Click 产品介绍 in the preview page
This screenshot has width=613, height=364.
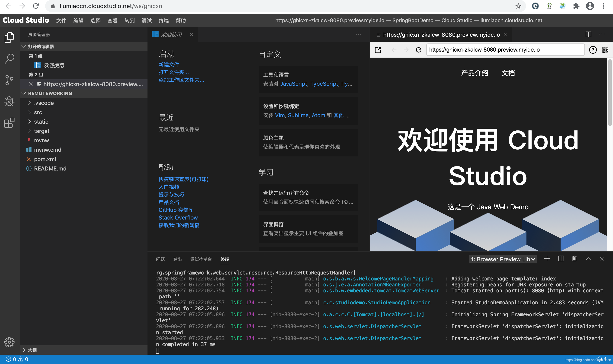(475, 73)
